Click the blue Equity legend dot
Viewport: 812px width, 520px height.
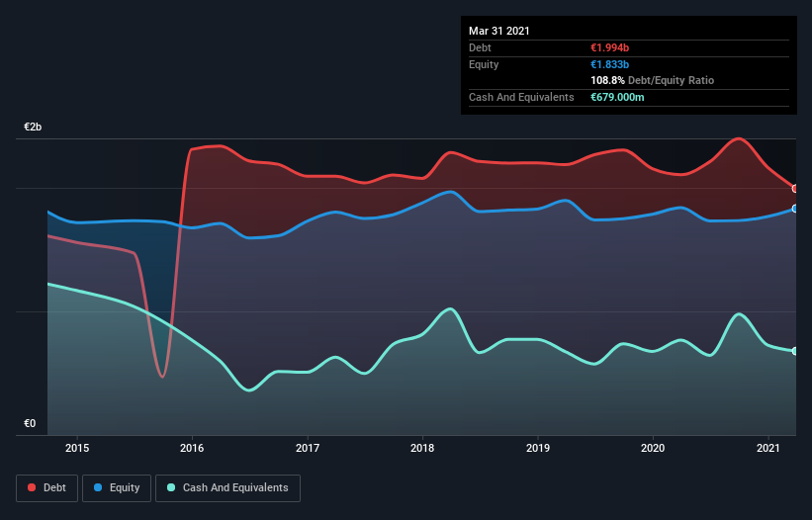coord(98,487)
